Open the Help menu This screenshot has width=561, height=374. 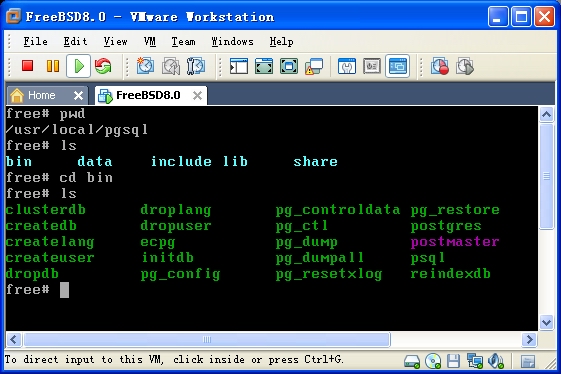[x=281, y=42]
